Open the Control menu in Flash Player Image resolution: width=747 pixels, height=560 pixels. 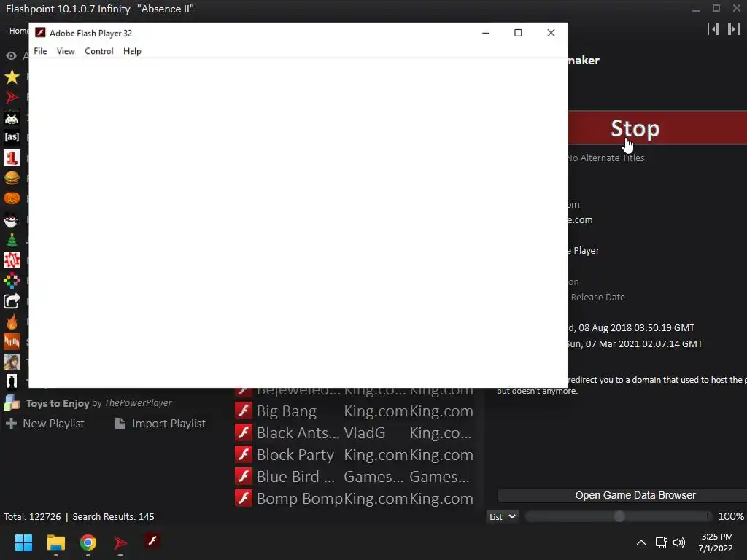tap(99, 51)
